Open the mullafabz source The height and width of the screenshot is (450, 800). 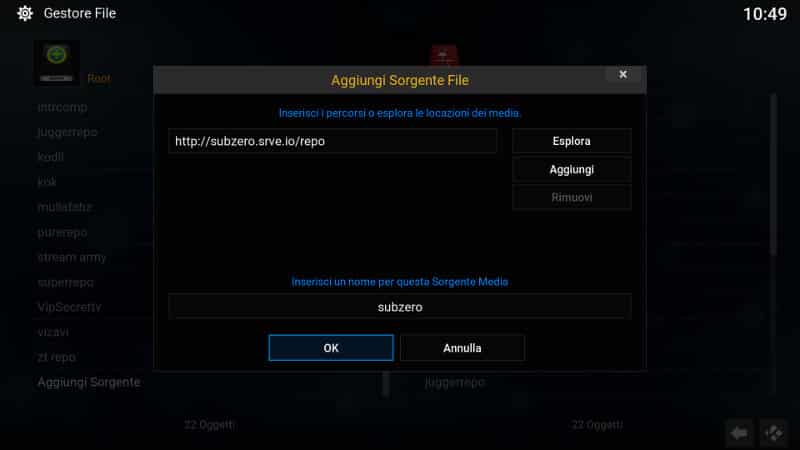[x=65, y=207]
